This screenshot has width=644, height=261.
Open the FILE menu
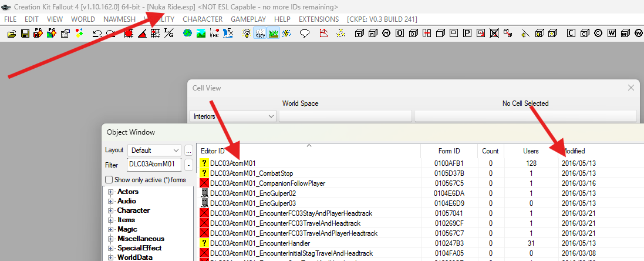[x=10, y=19]
